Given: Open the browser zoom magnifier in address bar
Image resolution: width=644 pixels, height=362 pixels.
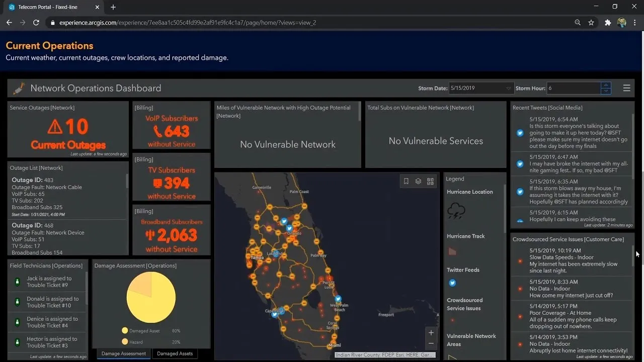Looking at the screenshot, I should [x=578, y=23].
